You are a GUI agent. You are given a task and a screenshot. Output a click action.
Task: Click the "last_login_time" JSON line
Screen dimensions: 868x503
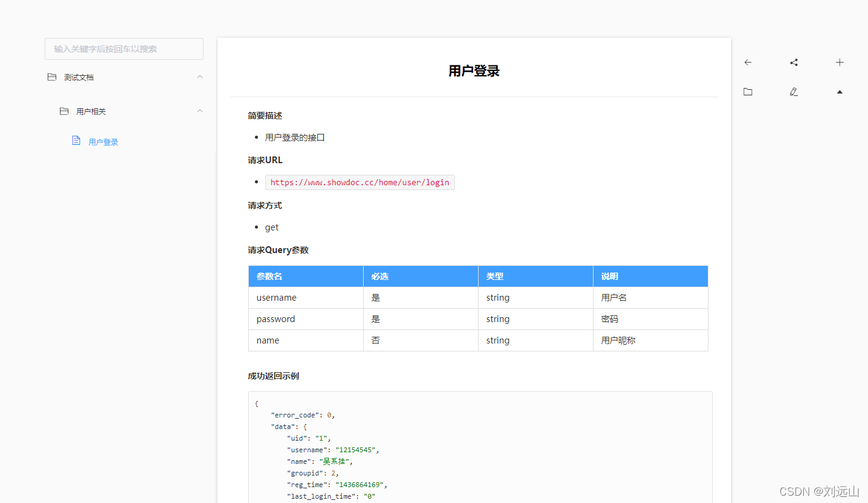[x=331, y=496]
